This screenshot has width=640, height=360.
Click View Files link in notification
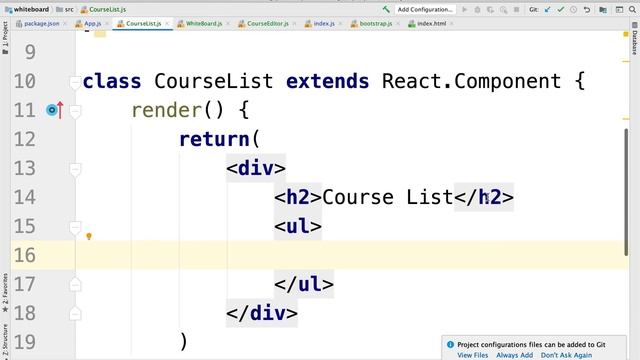[472, 355]
